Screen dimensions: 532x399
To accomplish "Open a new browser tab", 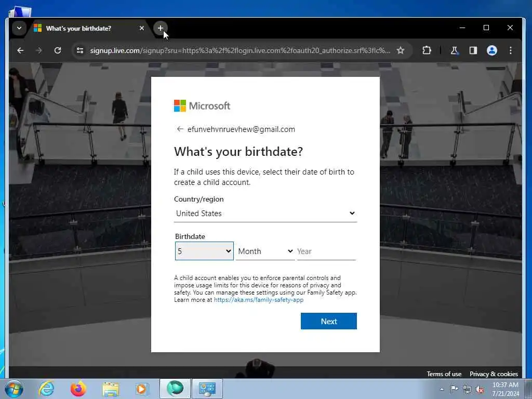I will (161, 28).
